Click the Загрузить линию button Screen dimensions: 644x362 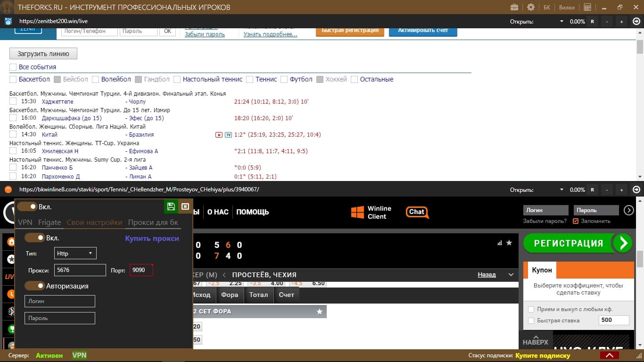click(x=43, y=54)
